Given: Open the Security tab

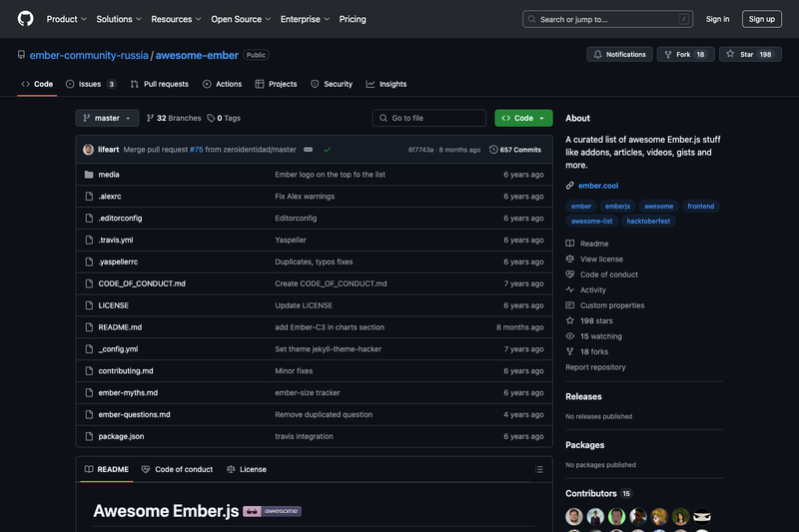Looking at the screenshot, I should coord(332,84).
